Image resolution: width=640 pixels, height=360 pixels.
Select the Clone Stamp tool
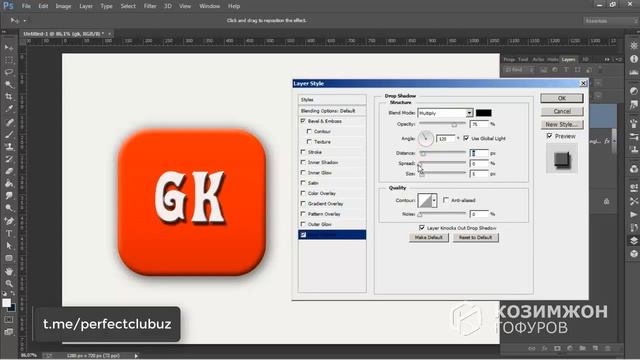click(9, 147)
